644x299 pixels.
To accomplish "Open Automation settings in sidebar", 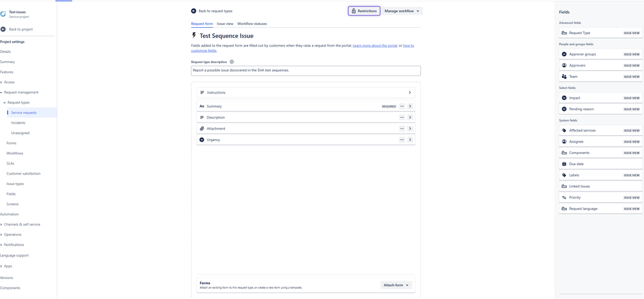I will (x=10, y=215).
